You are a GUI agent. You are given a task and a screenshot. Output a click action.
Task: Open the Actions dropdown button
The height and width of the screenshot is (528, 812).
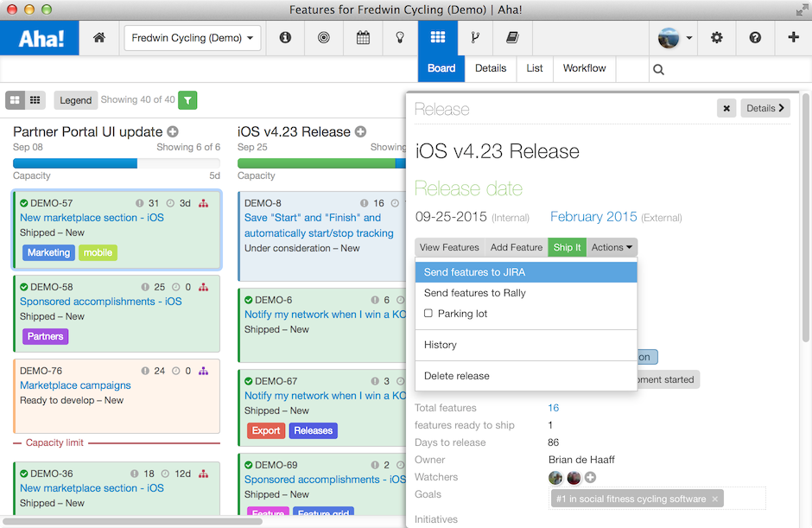(612, 247)
